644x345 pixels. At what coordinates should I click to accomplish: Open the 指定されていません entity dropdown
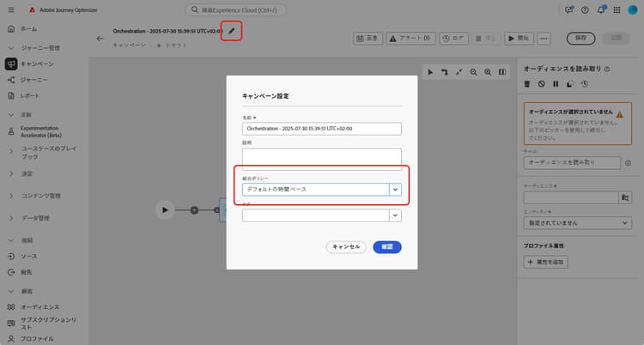click(x=578, y=223)
